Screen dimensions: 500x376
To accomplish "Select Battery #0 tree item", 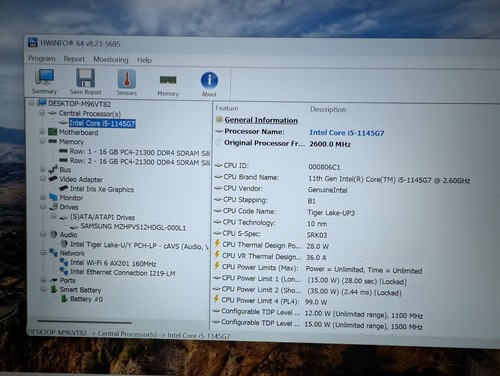I will pyautogui.click(x=86, y=299).
